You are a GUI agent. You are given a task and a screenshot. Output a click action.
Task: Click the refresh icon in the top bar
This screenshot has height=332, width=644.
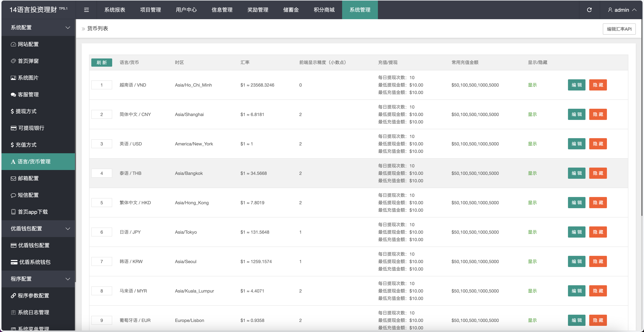coord(590,10)
